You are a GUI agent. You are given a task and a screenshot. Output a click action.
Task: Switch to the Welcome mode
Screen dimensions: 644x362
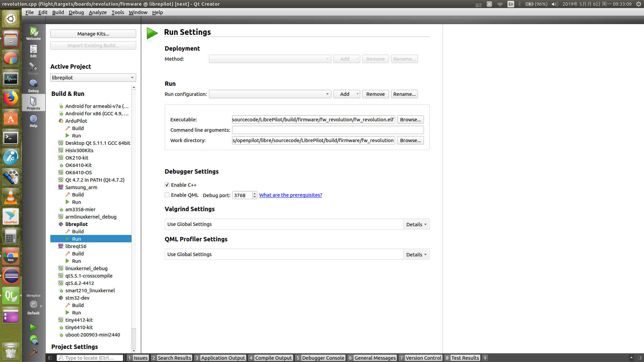pos(33,33)
